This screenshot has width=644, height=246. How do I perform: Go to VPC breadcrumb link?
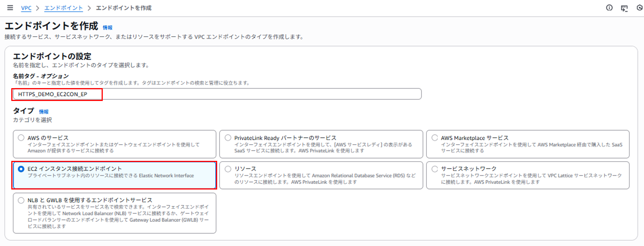pyautogui.click(x=26, y=8)
